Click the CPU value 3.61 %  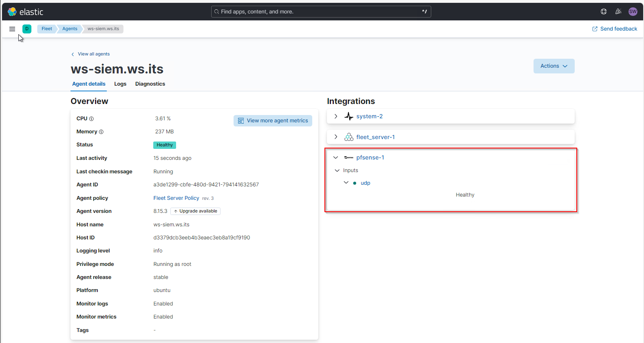(x=163, y=119)
